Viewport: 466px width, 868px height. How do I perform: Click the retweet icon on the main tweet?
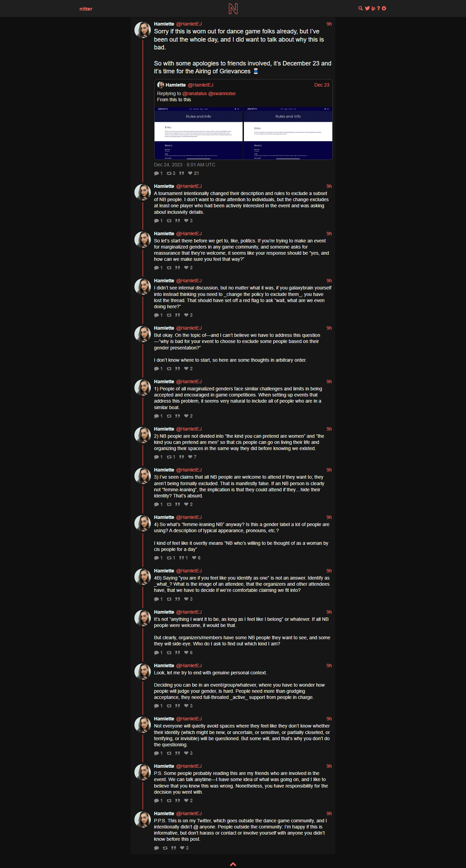coord(169,173)
